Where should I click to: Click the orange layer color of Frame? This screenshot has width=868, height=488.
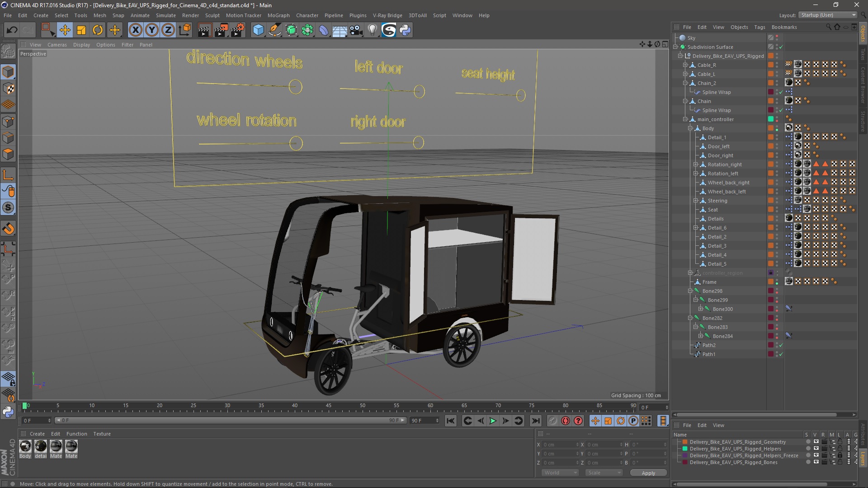click(771, 282)
